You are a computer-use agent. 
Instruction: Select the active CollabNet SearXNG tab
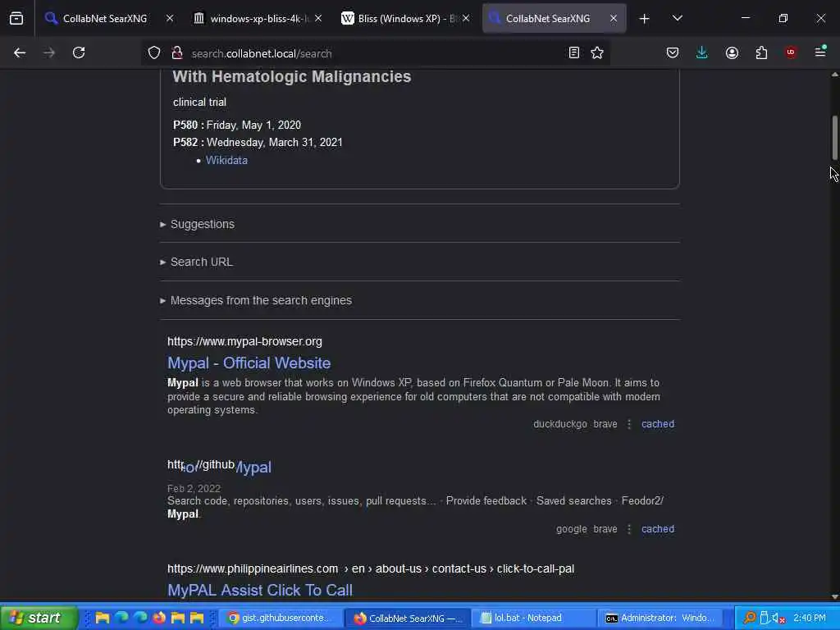click(x=547, y=18)
